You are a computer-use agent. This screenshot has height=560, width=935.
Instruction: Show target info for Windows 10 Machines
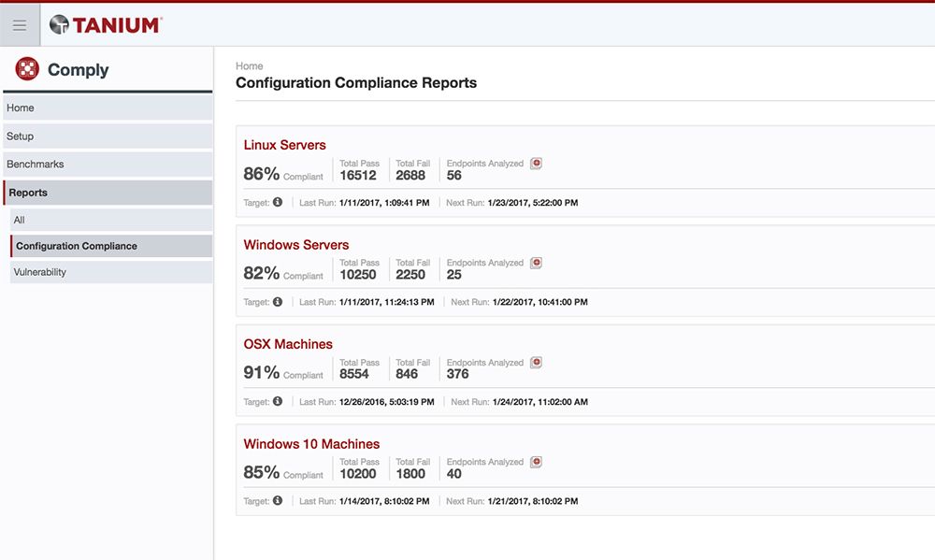pos(278,501)
